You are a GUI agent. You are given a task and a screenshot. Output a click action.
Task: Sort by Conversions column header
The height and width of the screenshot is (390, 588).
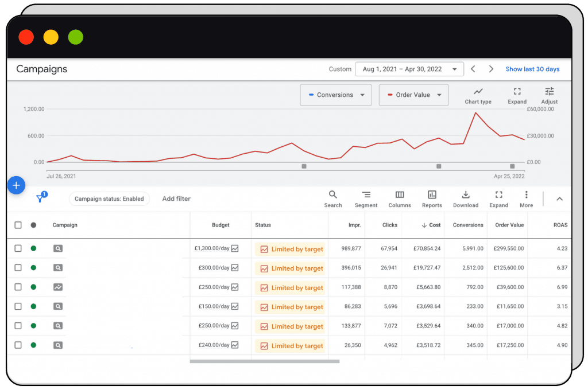point(467,225)
